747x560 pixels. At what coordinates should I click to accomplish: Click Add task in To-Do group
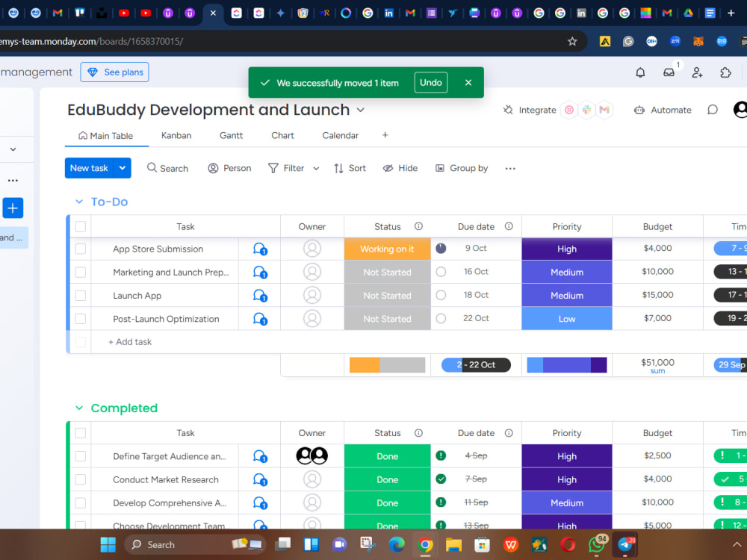(x=130, y=342)
